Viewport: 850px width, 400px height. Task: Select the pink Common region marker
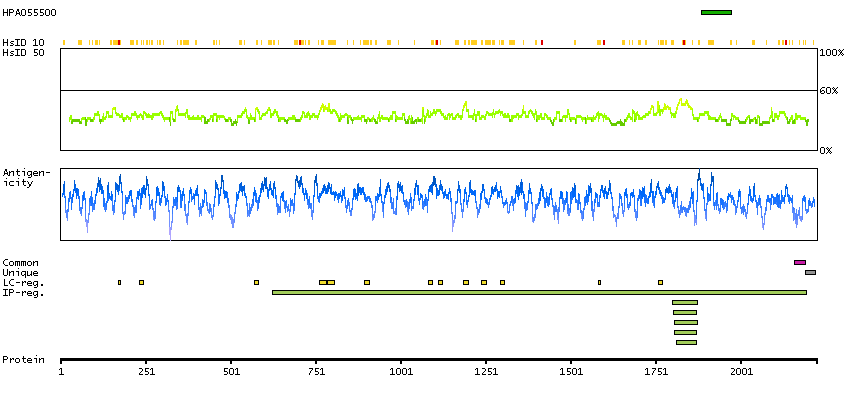coord(799,262)
